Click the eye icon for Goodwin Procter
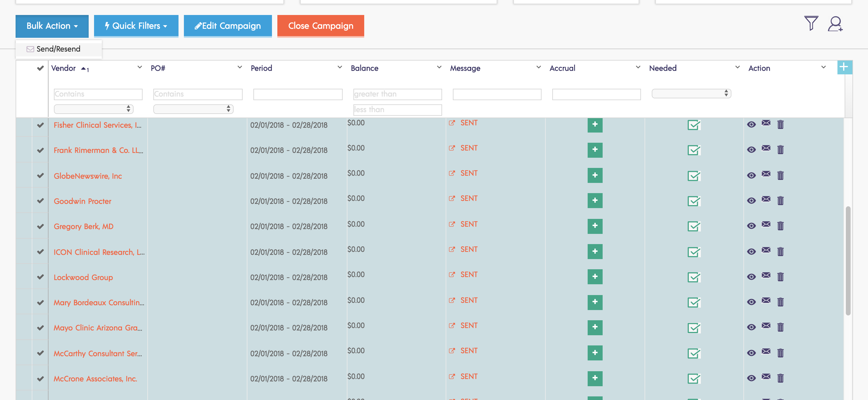The width and height of the screenshot is (868, 400). [x=751, y=201]
